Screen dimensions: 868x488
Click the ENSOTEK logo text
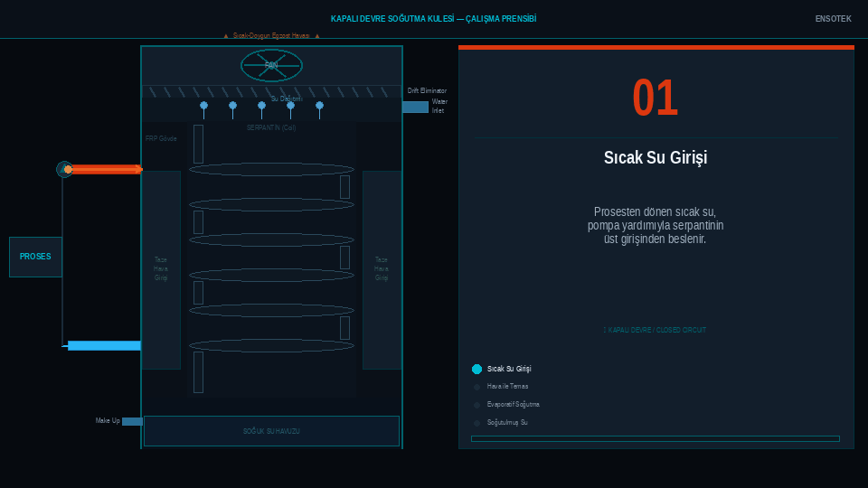coord(833,19)
